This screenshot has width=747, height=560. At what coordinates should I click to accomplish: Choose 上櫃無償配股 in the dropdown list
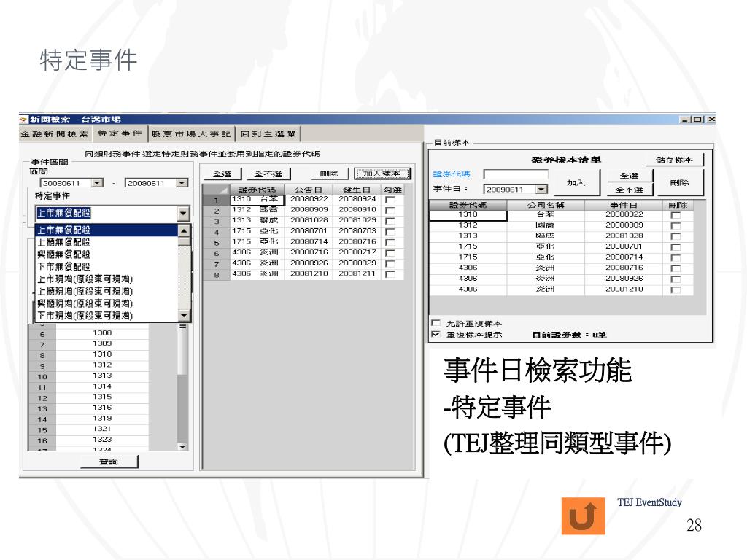click(107, 242)
